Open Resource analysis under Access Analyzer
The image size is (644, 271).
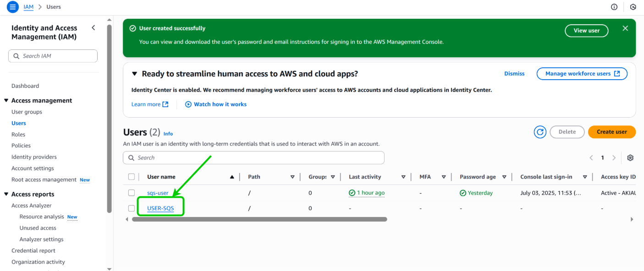tap(42, 217)
